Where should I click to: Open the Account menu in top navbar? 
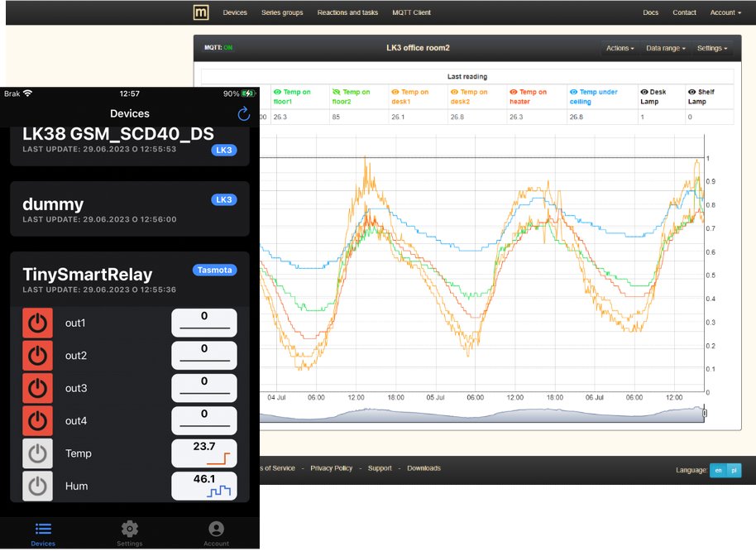(x=725, y=13)
